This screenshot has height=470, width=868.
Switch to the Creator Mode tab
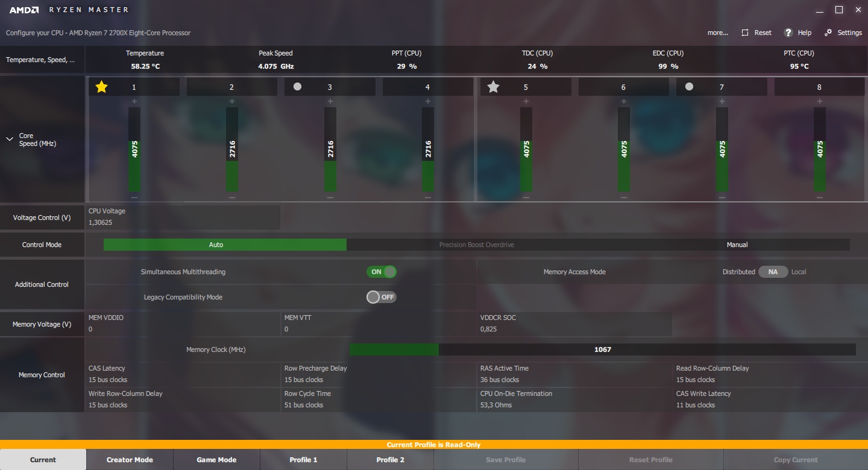(x=130, y=460)
